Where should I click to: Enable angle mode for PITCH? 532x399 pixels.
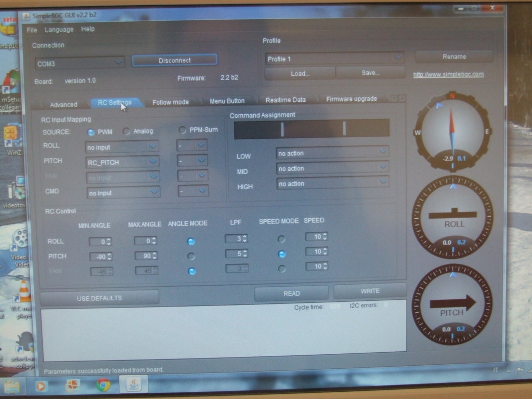point(191,256)
